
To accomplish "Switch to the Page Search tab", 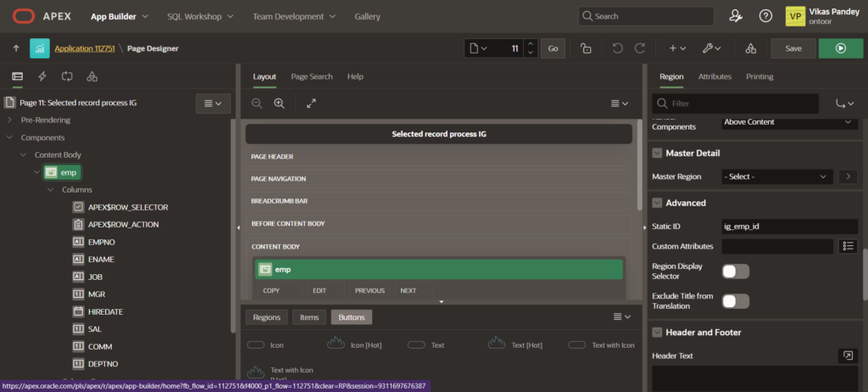I will click(312, 76).
